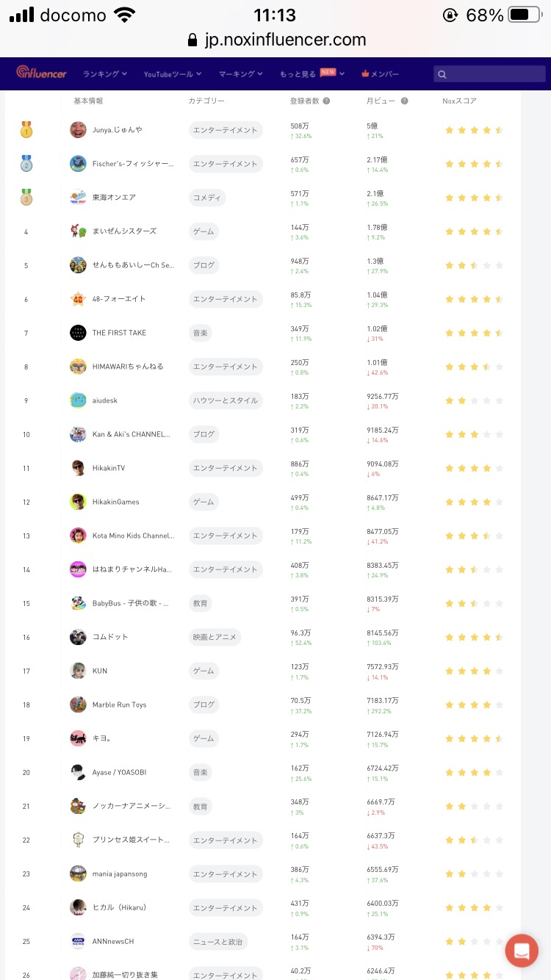Image resolution: width=551 pixels, height=980 pixels.
Task: Click the search magnifier icon
Action: coord(442,74)
